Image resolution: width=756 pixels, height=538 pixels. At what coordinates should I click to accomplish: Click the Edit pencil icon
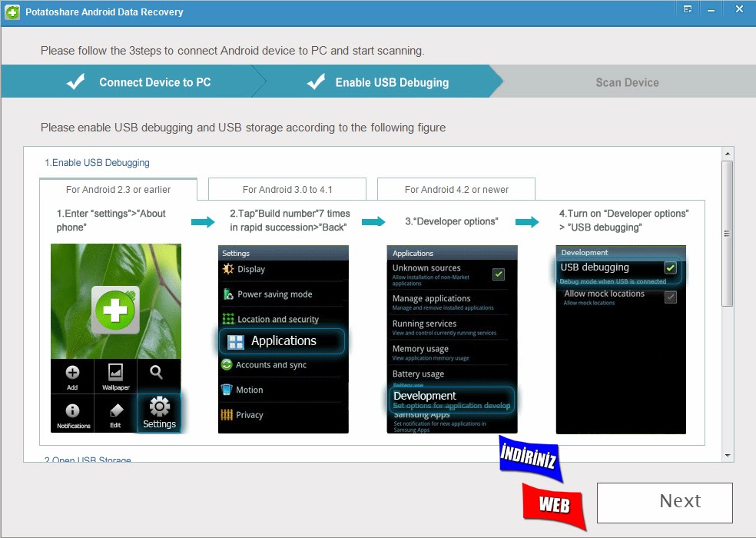click(116, 410)
